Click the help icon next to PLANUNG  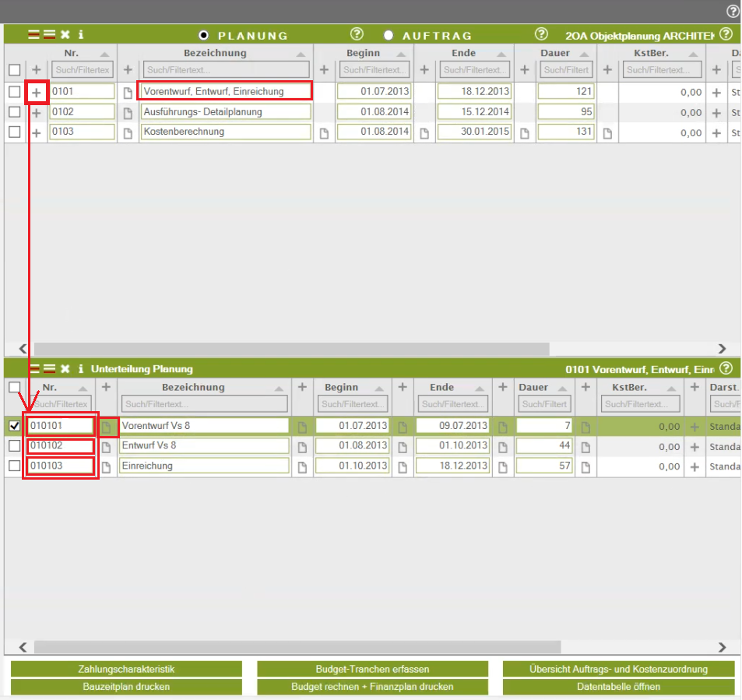tap(357, 34)
